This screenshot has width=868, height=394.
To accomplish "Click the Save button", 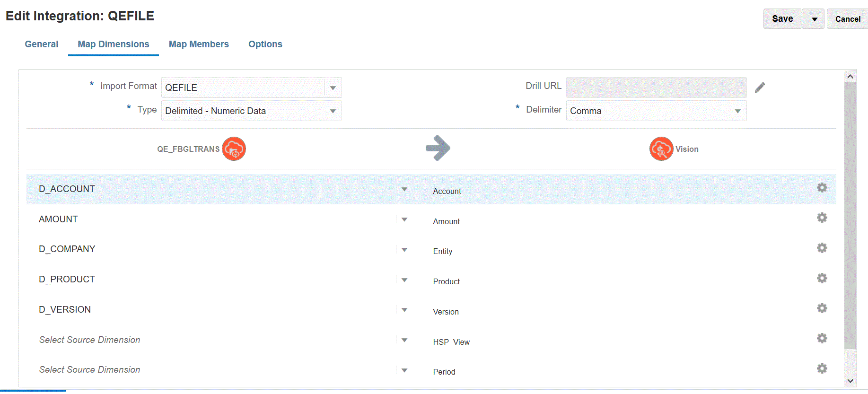I will click(782, 19).
